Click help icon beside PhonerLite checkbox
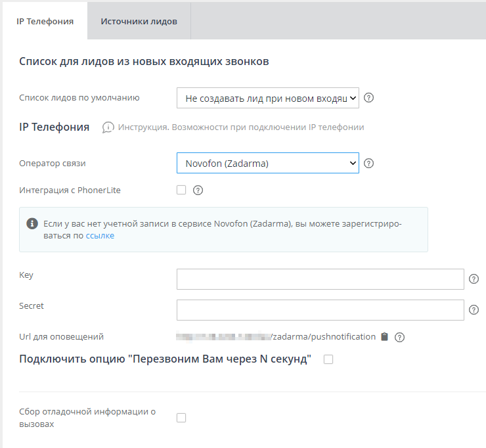This screenshot has width=486, height=448. tap(198, 190)
